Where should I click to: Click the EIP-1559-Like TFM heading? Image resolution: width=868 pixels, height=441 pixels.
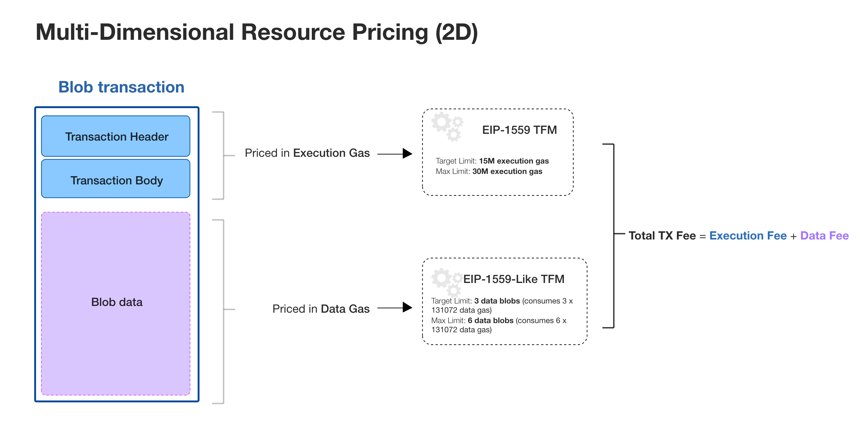(514, 279)
